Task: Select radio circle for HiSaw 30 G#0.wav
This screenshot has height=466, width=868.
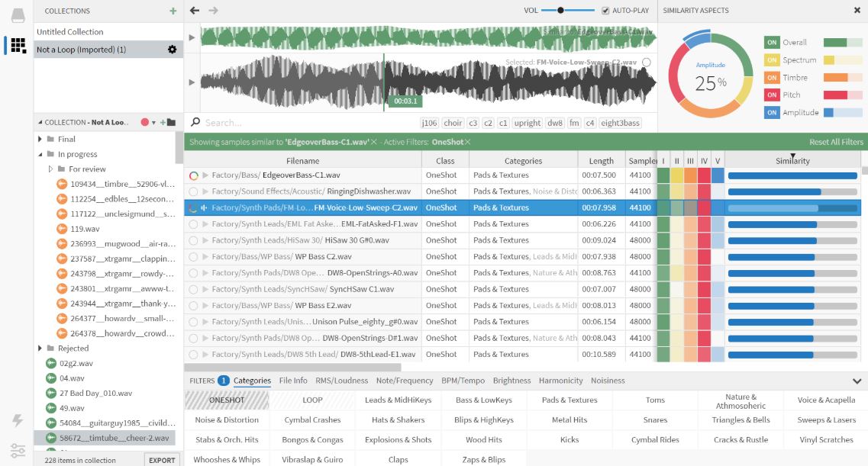Action: (x=193, y=240)
